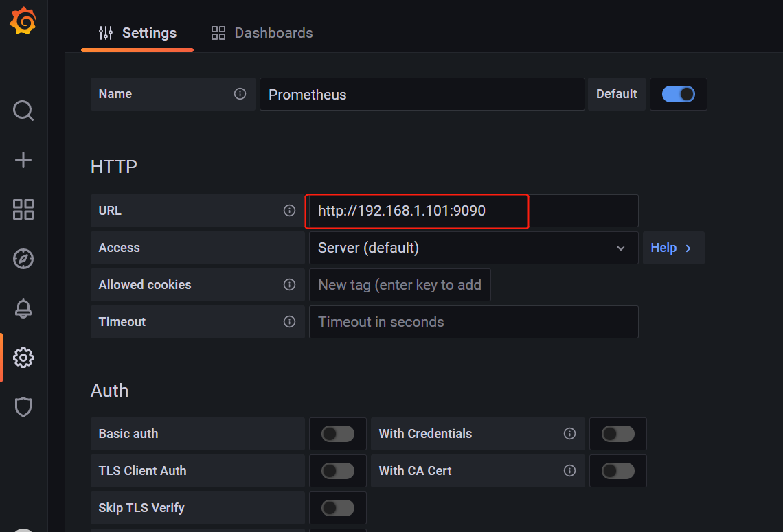Focus the Timeout in seconds input
Viewport: 783px width, 532px height.
pos(473,321)
